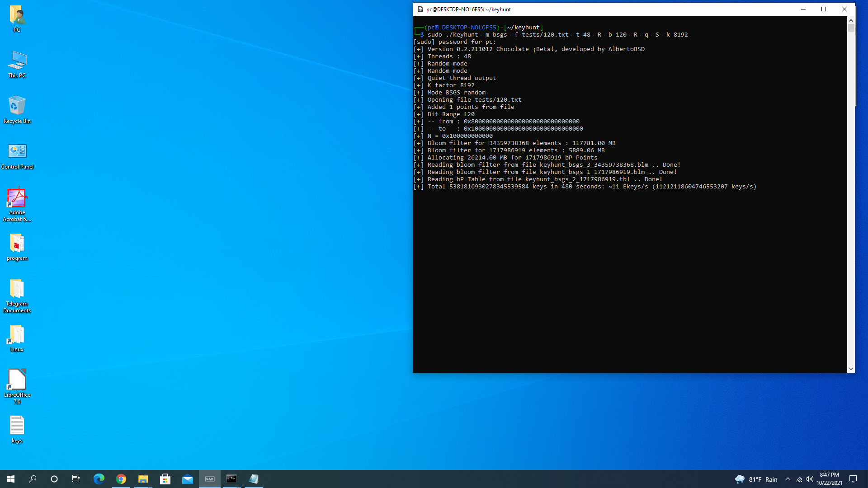Open the Recycle Bin desktop icon

(x=17, y=109)
